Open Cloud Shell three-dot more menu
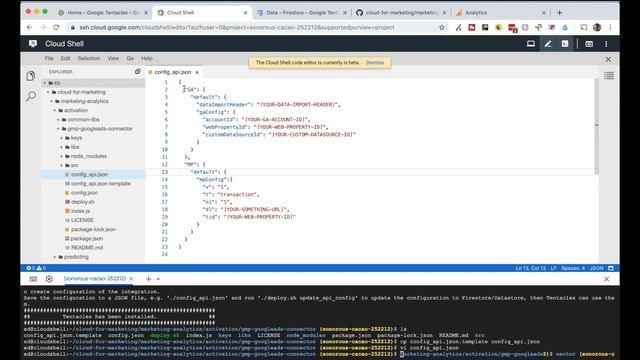The height and width of the screenshot is (360, 640). tap(606, 44)
